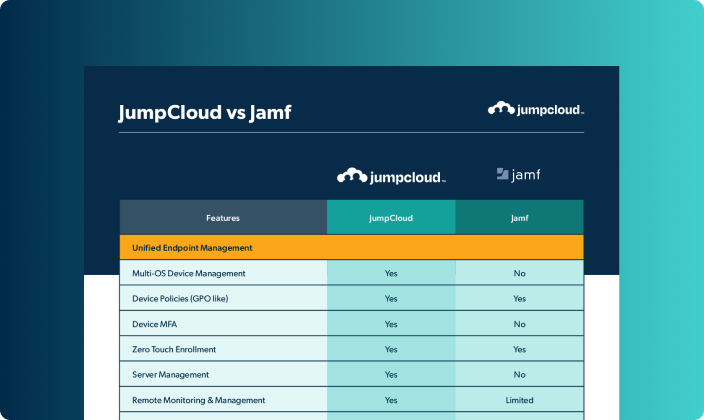Click the Device Policies (GPO like) label

coord(180,298)
